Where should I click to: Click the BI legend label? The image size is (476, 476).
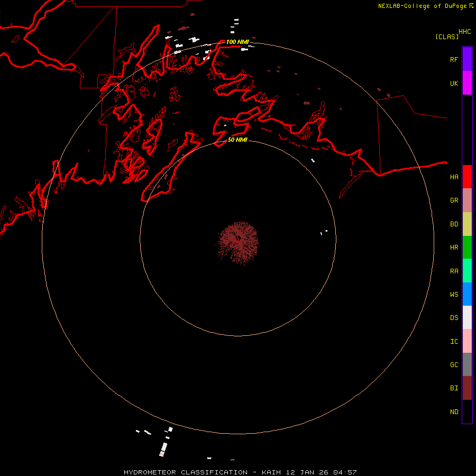pos(454,388)
